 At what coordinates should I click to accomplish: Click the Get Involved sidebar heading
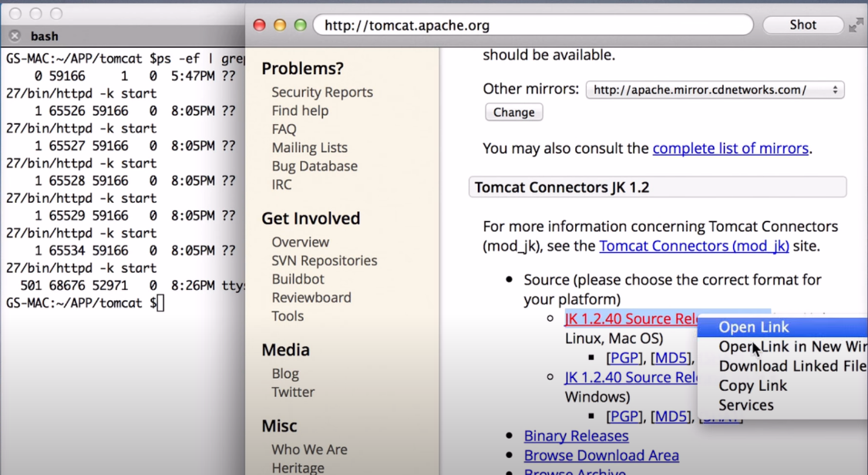click(311, 219)
